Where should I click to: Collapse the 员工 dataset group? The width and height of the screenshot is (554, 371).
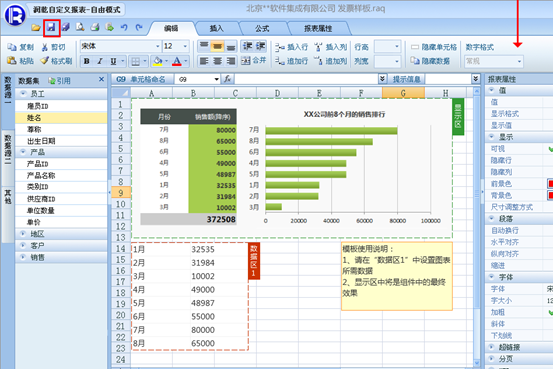(23, 94)
